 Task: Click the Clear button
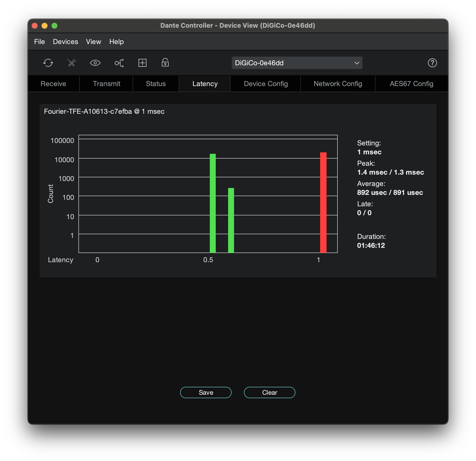(269, 392)
